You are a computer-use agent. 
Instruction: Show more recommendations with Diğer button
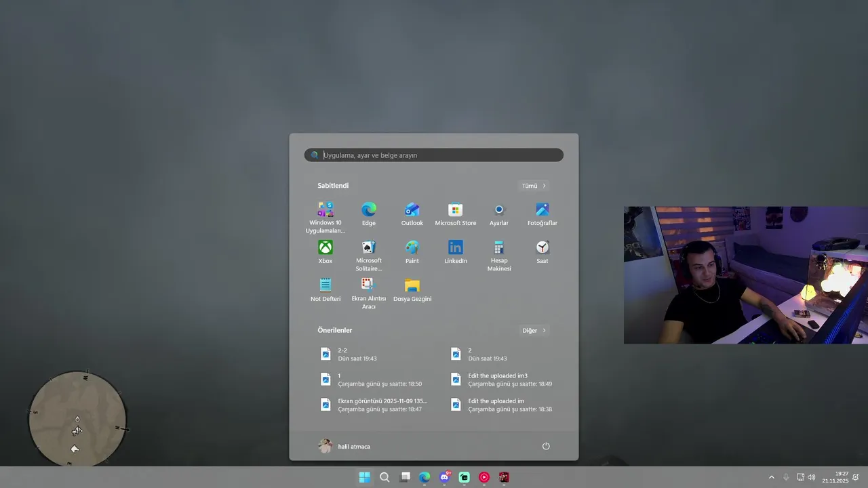[534, 331]
